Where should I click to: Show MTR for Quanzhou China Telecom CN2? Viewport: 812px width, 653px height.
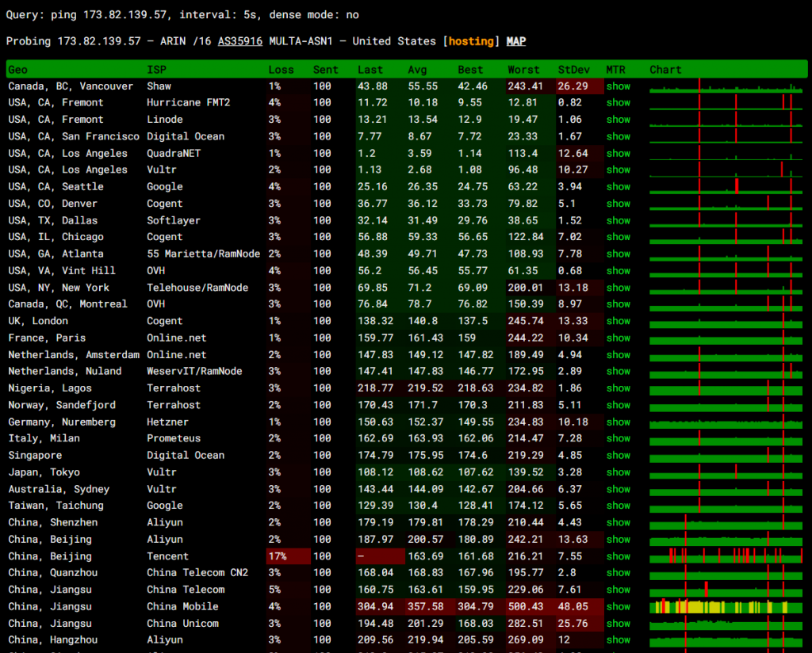click(619, 573)
